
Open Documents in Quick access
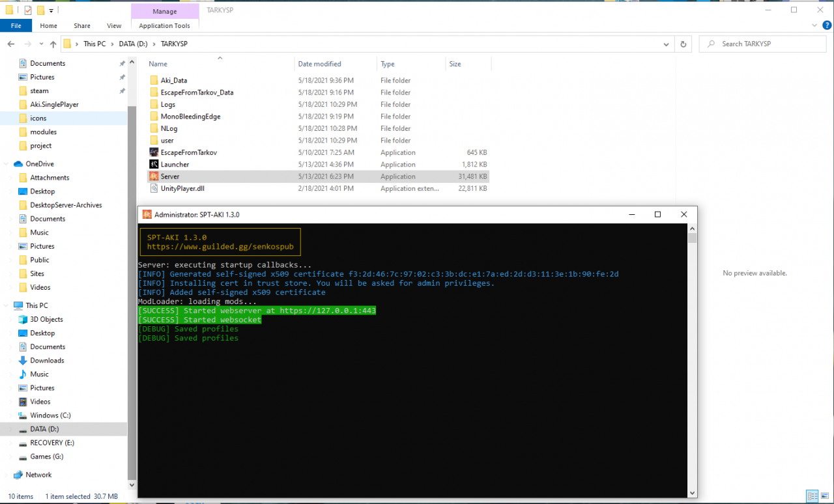[x=48, y=63]
